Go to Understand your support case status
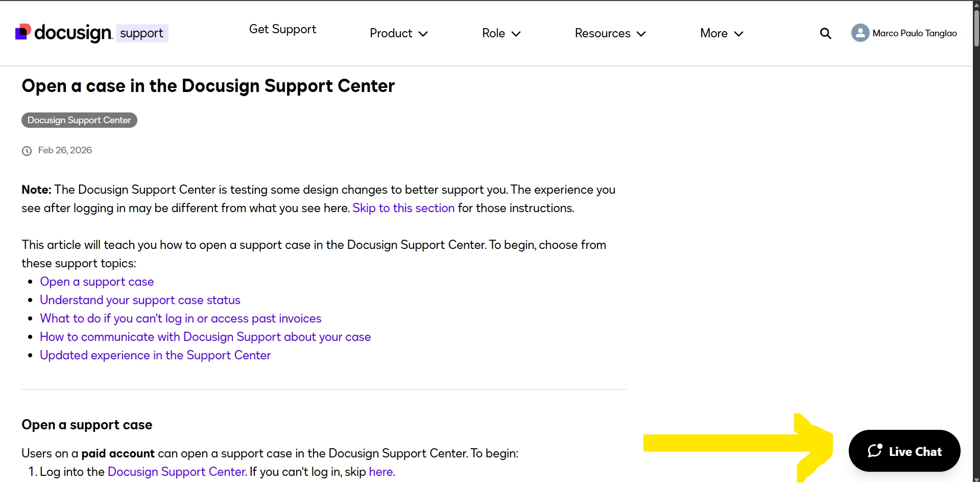980x483 pixels. coord(140,300)
